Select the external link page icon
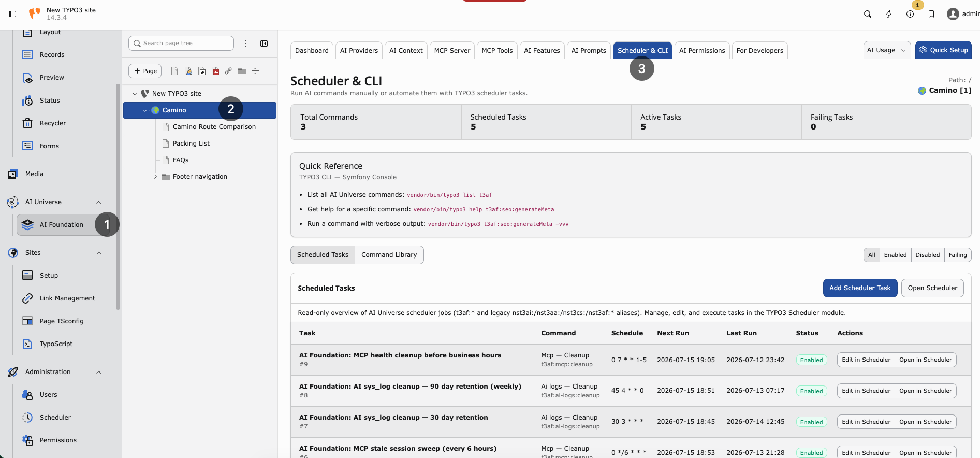Screen dimensions: 980x458 coord(228,71)
